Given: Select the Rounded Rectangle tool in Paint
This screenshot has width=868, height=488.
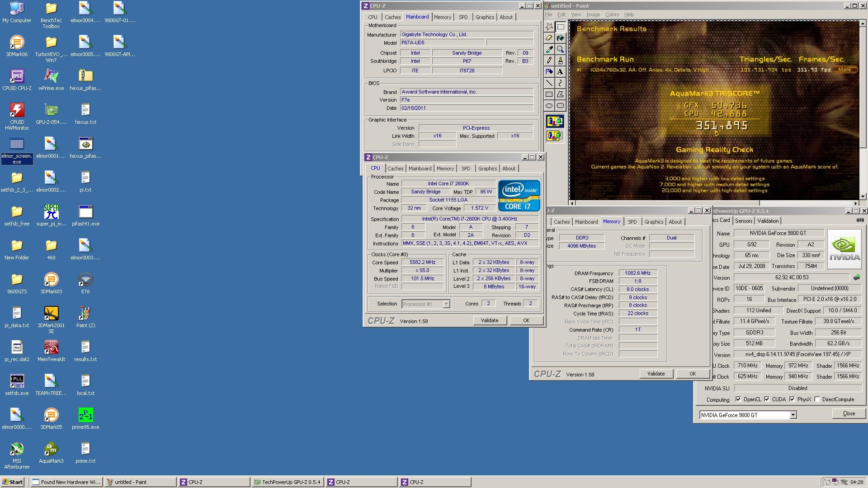Looking at the screenshot, I should tap(561, 106).
